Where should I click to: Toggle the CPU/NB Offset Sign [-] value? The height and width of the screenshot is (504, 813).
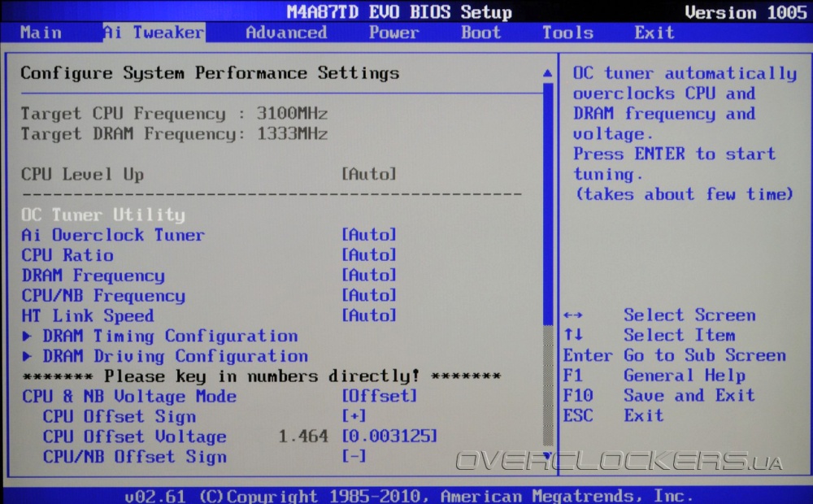tap(354, 456)
